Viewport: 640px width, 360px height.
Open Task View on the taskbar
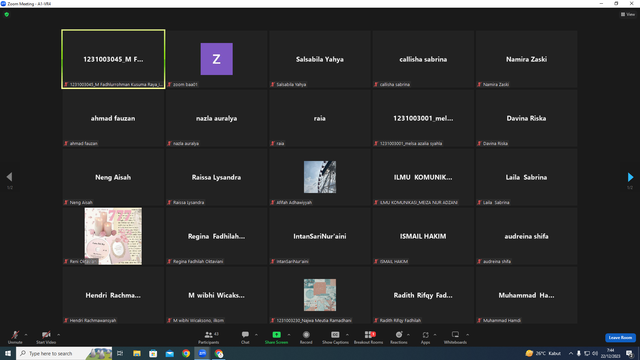point(120,353)
